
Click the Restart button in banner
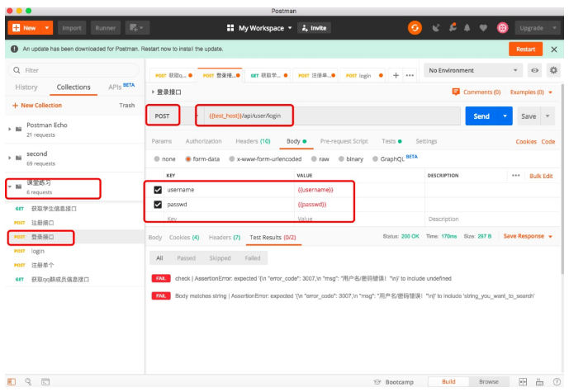pos(525,50)
